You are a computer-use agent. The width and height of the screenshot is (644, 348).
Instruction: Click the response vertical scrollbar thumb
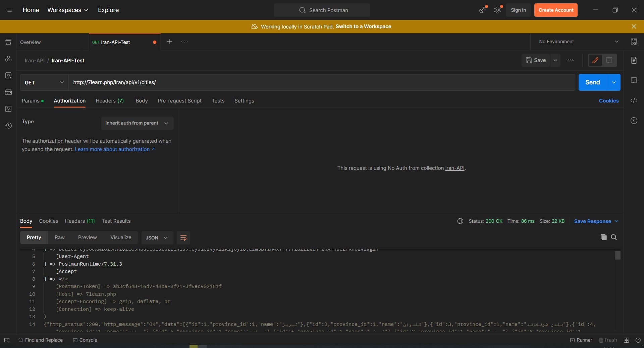click(x=618, y=255)
